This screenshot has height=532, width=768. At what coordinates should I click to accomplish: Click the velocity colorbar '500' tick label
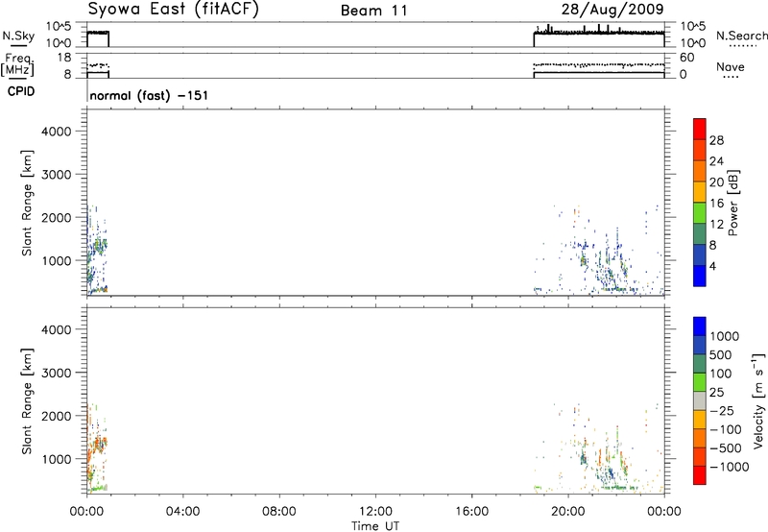720,354
